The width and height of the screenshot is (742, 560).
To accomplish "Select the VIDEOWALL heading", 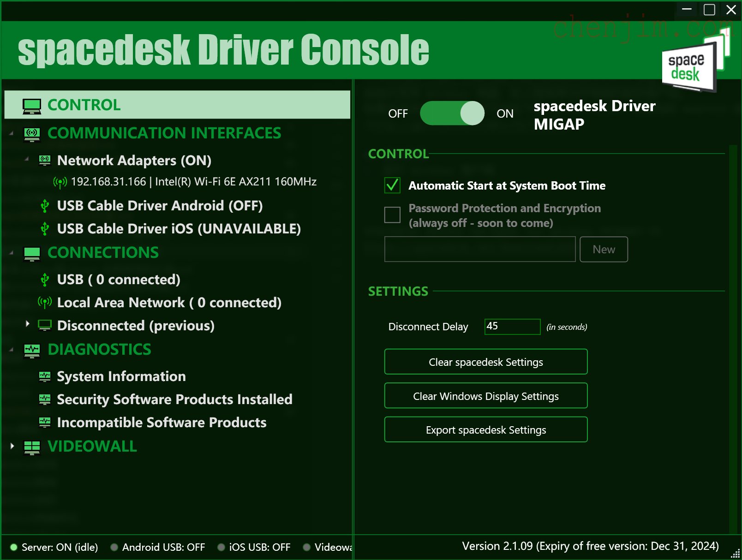I will [x=92, y=447].
